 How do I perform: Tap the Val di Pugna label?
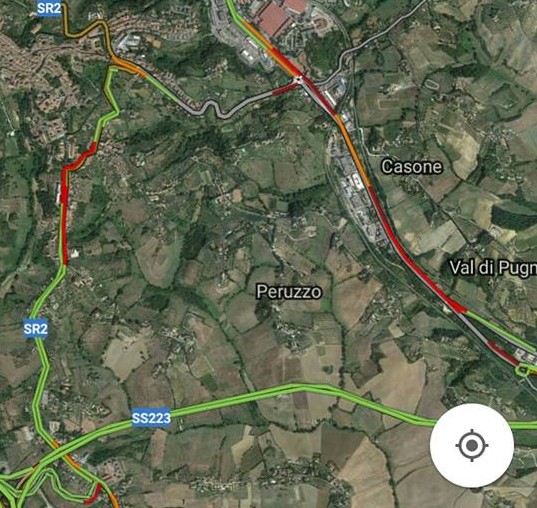(493, 268)
